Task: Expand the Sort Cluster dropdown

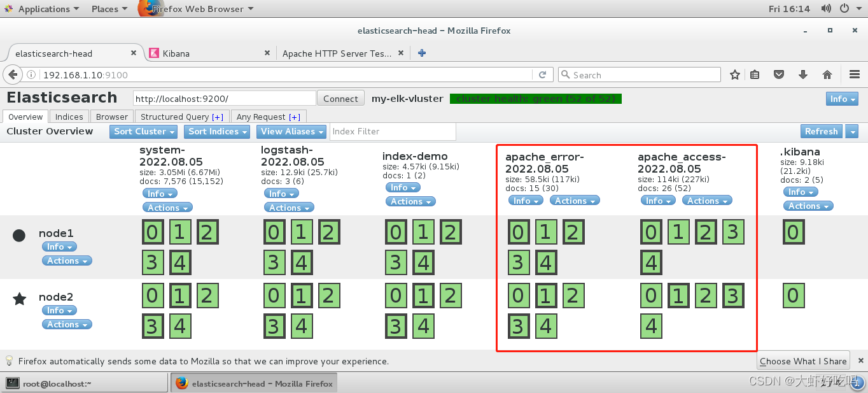Action: tap(145, 131)
